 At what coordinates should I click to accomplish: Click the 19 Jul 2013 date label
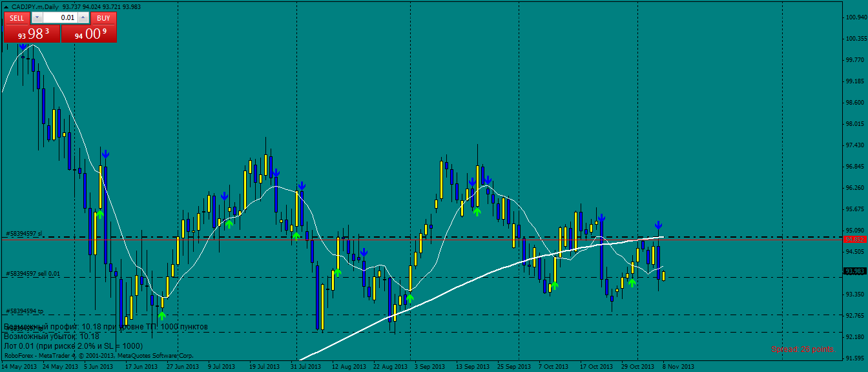tap(265, 366)
